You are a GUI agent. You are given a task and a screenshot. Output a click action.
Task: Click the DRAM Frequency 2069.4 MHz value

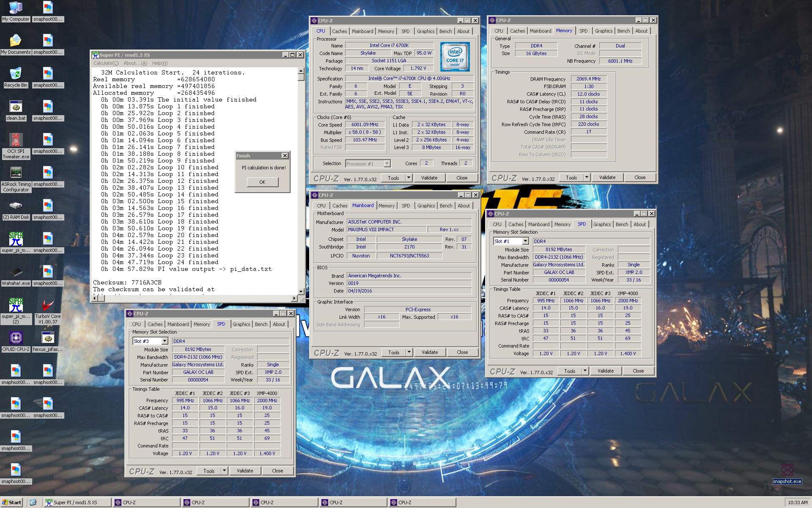[x=589, y=79]
